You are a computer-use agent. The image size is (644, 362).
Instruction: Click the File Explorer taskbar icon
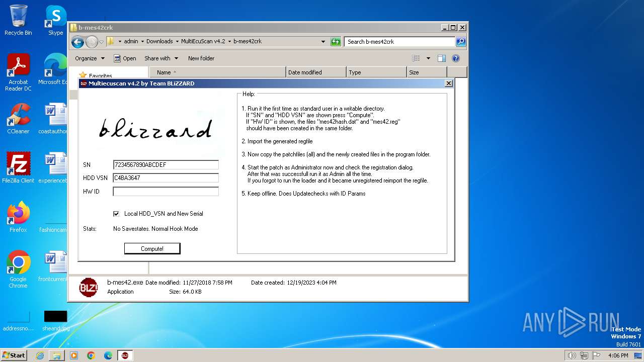point(57,355)
